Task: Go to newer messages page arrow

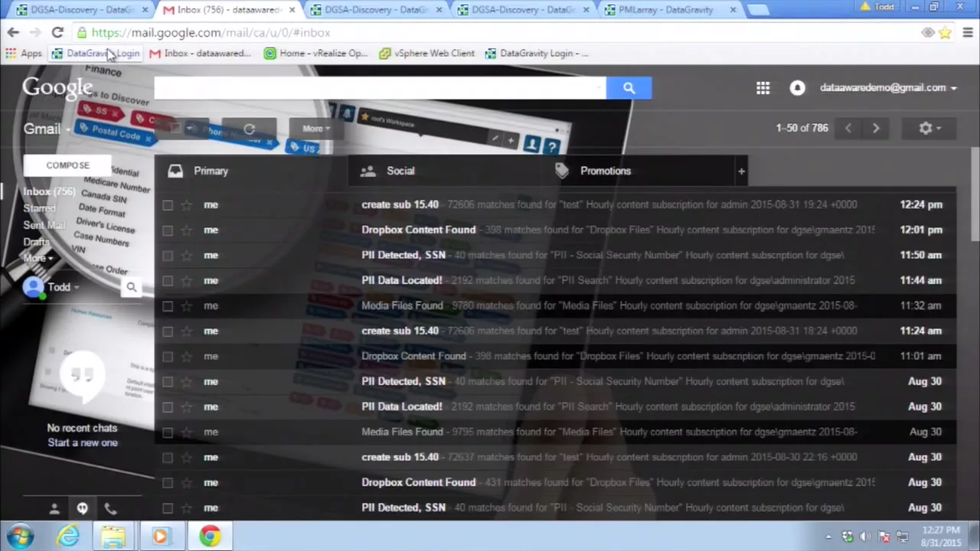Action: (848, 129)
